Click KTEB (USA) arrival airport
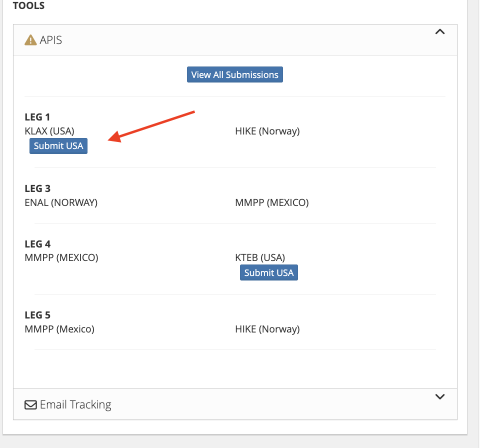Viewport: 480px width, 448px height. click(260, 257)
